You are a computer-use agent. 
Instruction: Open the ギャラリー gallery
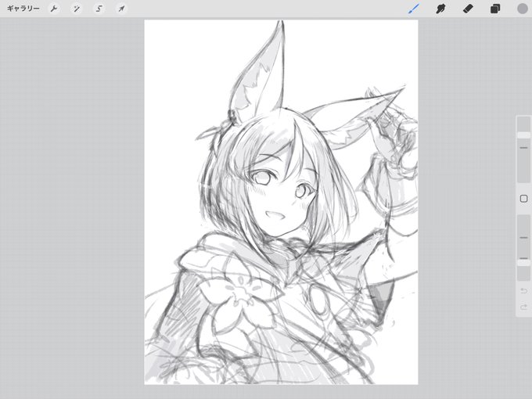coord(23,9)
